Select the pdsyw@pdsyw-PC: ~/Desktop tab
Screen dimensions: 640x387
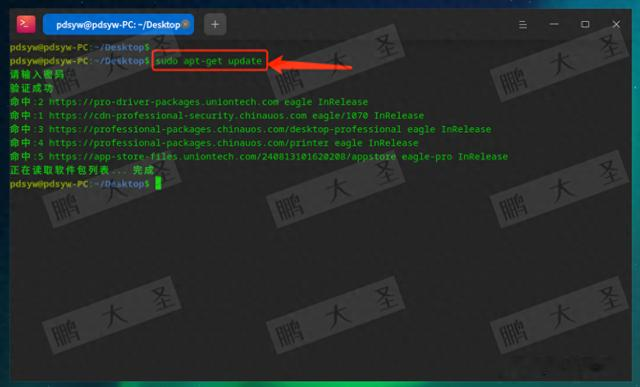click(118, 24)
